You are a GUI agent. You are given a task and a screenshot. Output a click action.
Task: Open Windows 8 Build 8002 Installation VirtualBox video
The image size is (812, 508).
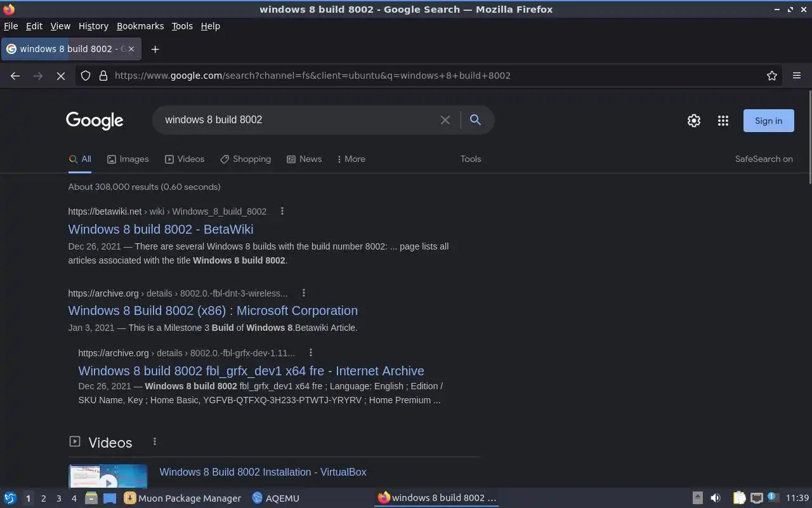(263, 472)
